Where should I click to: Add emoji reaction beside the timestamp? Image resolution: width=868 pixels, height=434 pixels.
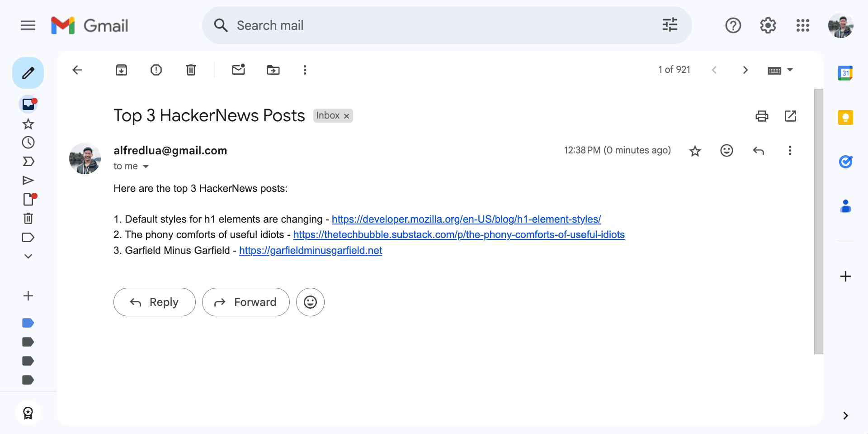pyautogui.click(x=726, y=150)
